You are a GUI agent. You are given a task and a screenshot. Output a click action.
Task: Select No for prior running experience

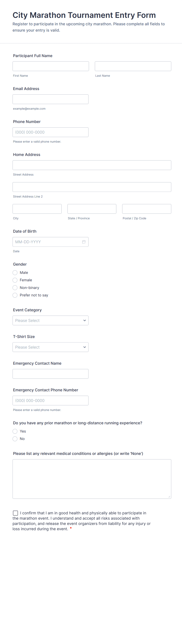click(15, 439)
